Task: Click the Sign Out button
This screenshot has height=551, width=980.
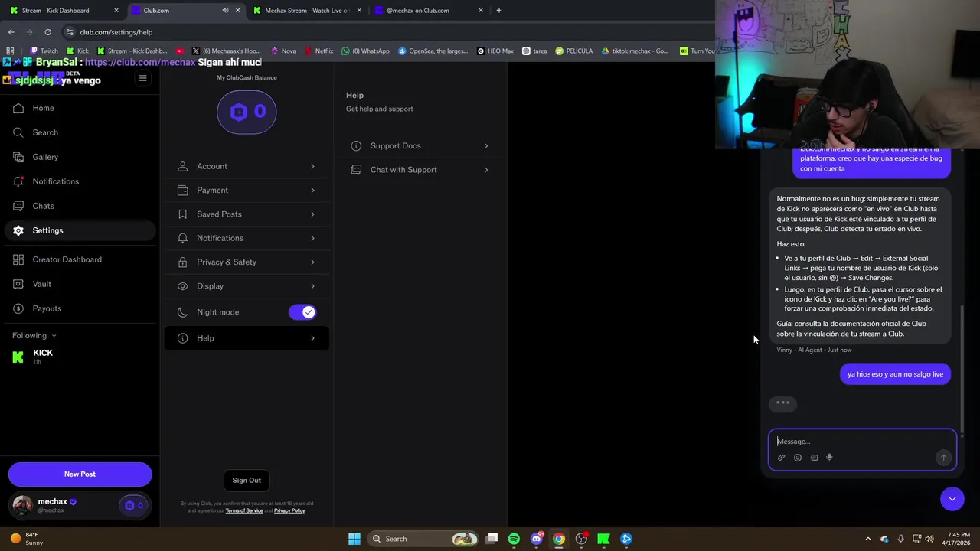Action: click(x=247, y=481)
